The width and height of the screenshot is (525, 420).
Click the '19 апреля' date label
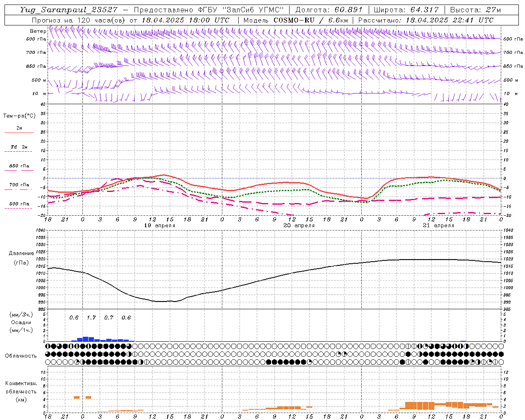(x=160, y=226)
